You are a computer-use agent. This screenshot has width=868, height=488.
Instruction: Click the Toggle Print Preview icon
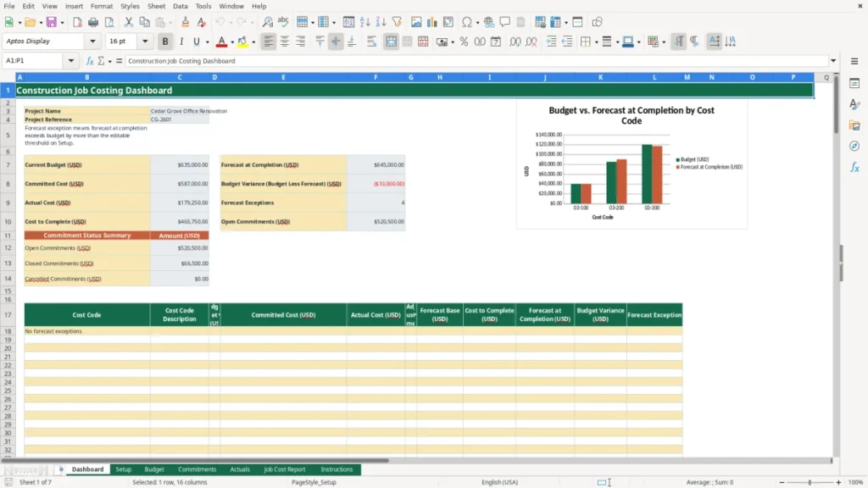(109, 22)
